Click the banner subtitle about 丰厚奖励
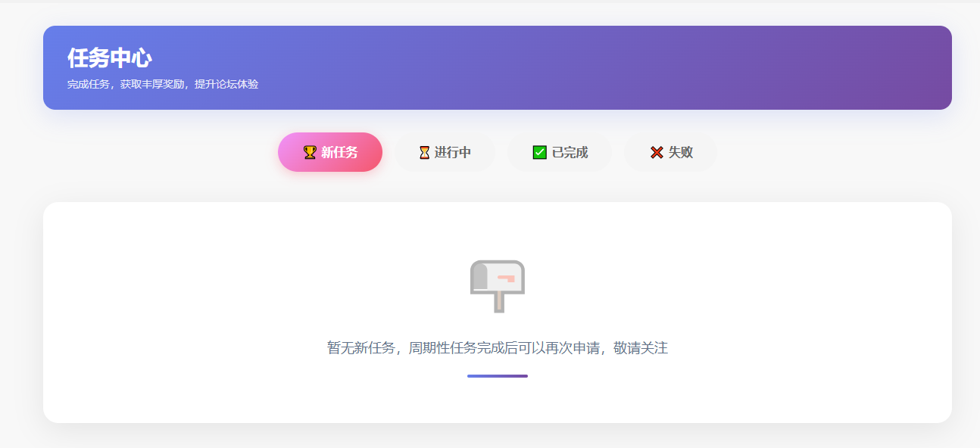The width and height of the screenshot is (980, 448). (x=162, y=85)
